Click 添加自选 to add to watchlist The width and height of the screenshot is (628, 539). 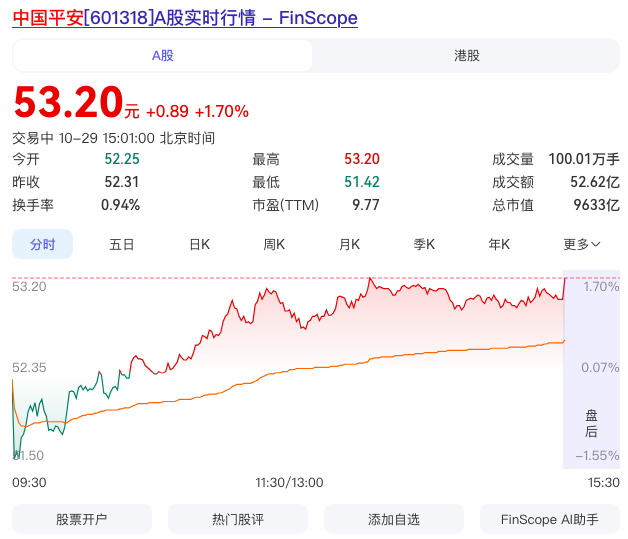[394, 519]
